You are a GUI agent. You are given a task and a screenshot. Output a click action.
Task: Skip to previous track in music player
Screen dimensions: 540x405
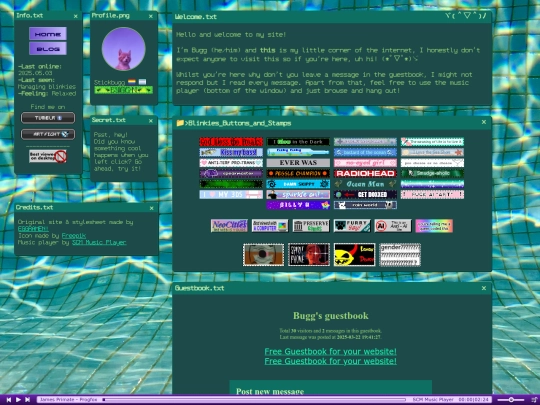(x=9, y=399)
